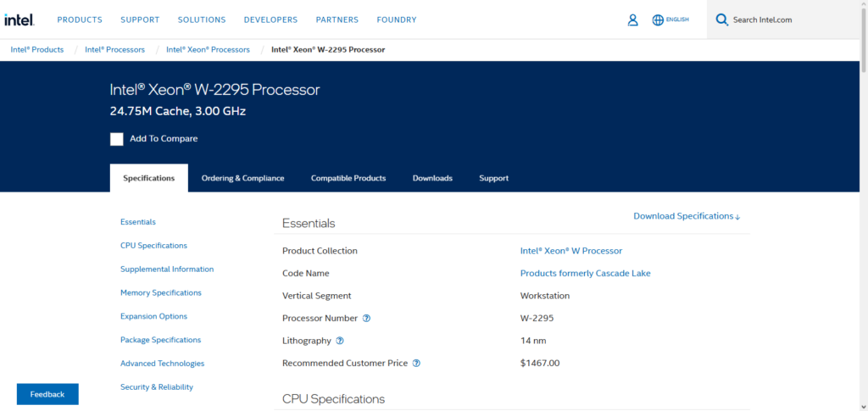The height and width of the screenshot is (411, 868).
Task: Open the Support menu
Action: tap(140, 19)
